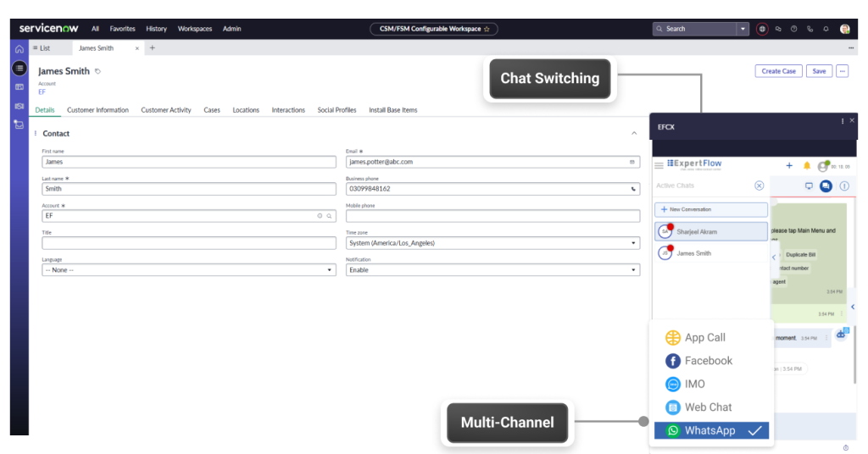
Task: Collapse the Contact section chevron
Action: tap(634, 134)
